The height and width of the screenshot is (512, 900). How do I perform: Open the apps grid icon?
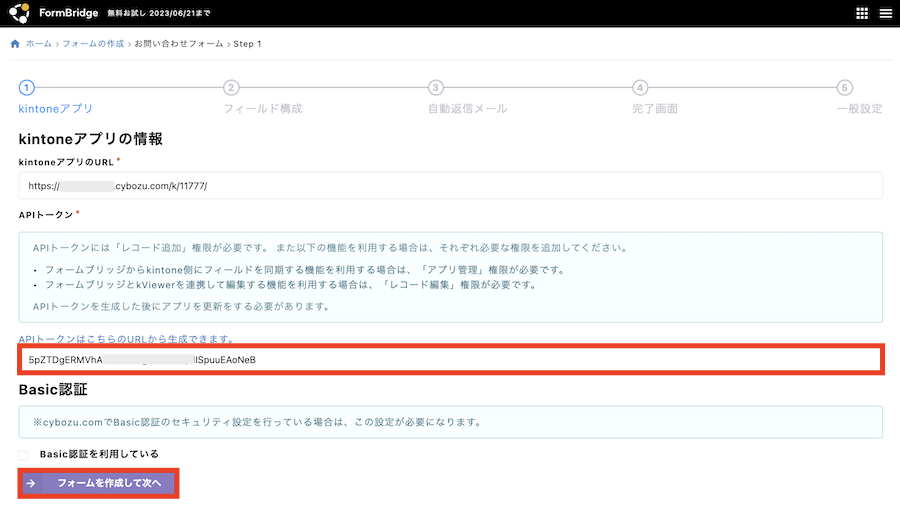click(862, 13)
